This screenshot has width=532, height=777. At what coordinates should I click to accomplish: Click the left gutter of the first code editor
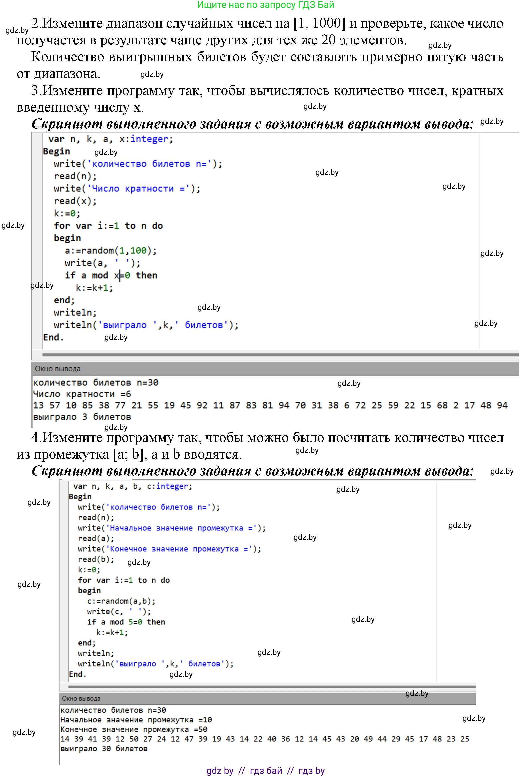point(37,241)
